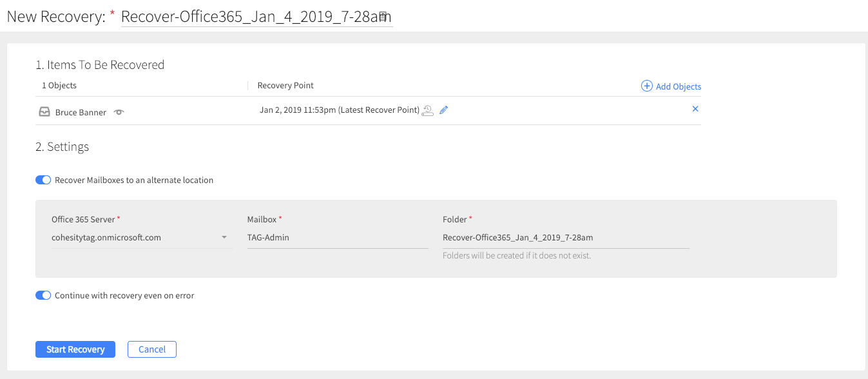The image size is (868, 379).
Task: Click the plus icon beside Add Objects
Action: tap(646, 86)
